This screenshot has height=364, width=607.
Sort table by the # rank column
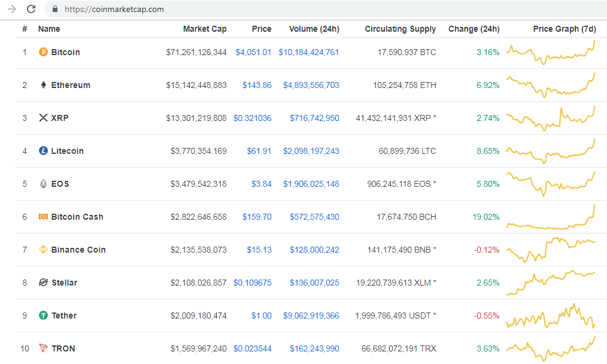pos(25,29)
